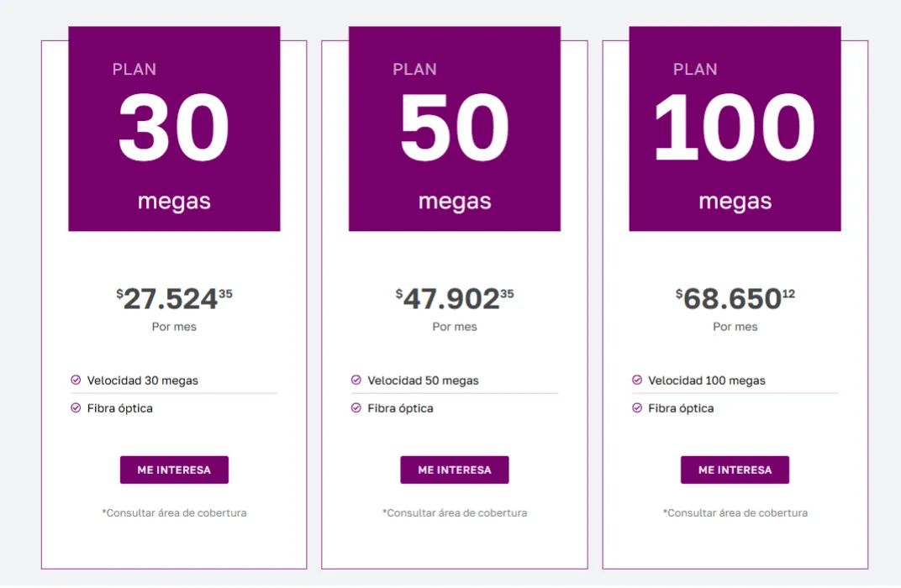Click ME INTERESA for the 50 megas plan
901x588 pixels.
tap(455, 470)
